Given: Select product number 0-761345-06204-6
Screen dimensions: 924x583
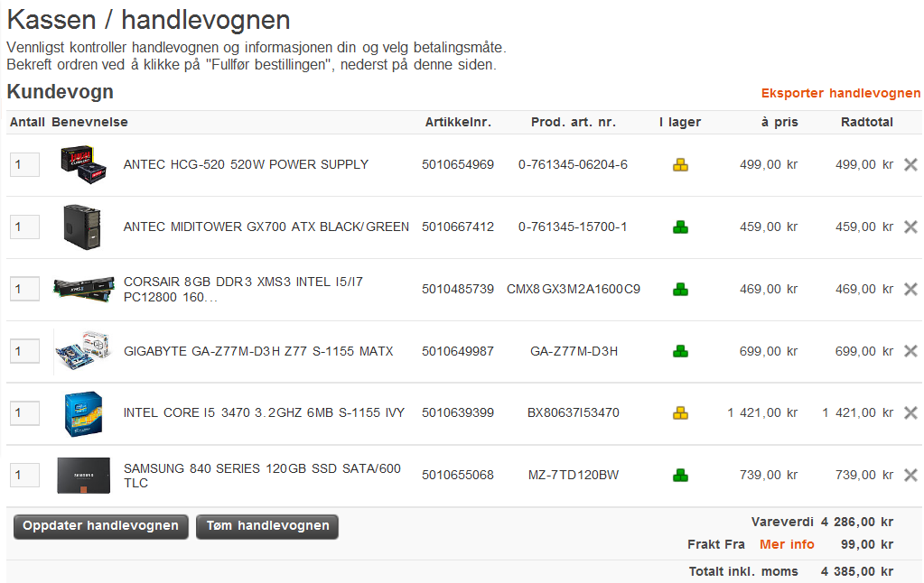Looking at the screenshot, I should tap(573, 165).
